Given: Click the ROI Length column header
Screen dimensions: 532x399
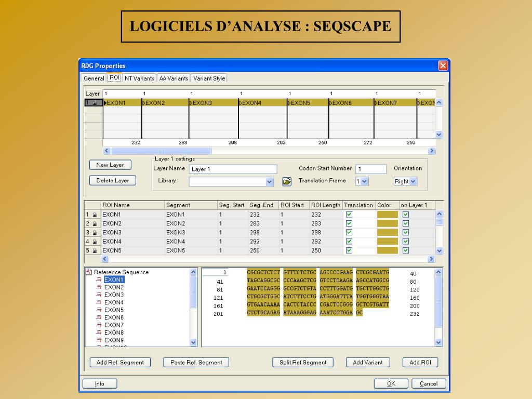Looking at the screenshot, I should (325, 205).
